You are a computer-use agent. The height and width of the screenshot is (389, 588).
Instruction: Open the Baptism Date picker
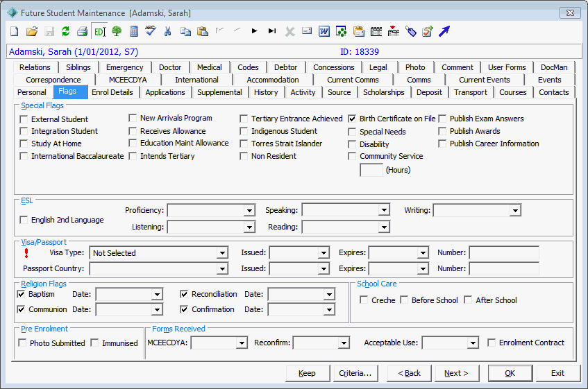(x=157, y=294)
